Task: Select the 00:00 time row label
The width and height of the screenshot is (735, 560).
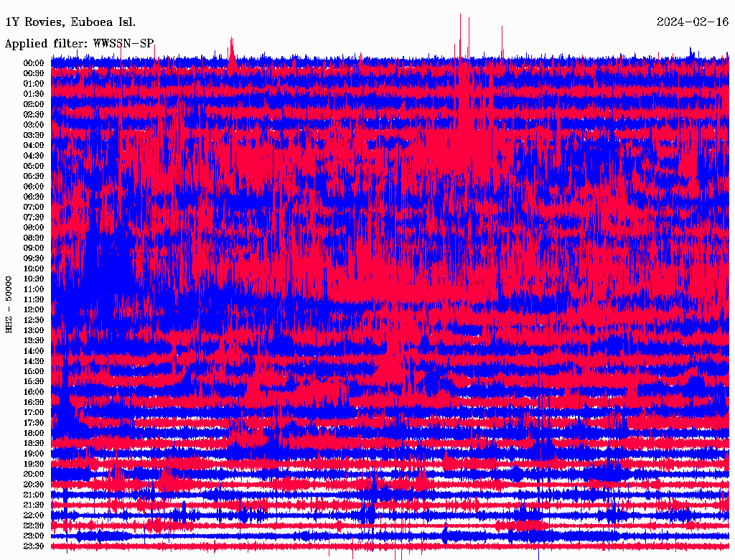Action: tap(34, 63)
